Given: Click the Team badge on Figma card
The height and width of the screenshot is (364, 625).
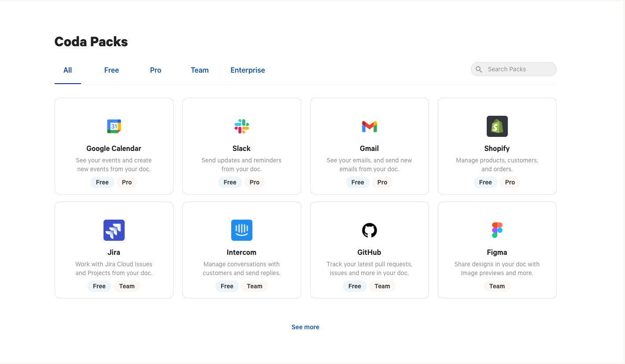Looking at the screenshot, I should (x=497, y=286).
